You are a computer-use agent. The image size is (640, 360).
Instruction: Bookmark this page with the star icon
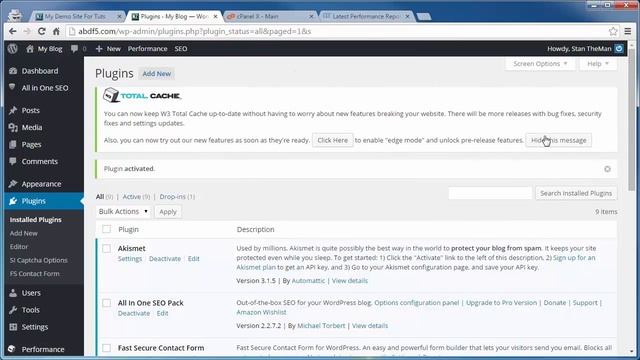[613, 31]
